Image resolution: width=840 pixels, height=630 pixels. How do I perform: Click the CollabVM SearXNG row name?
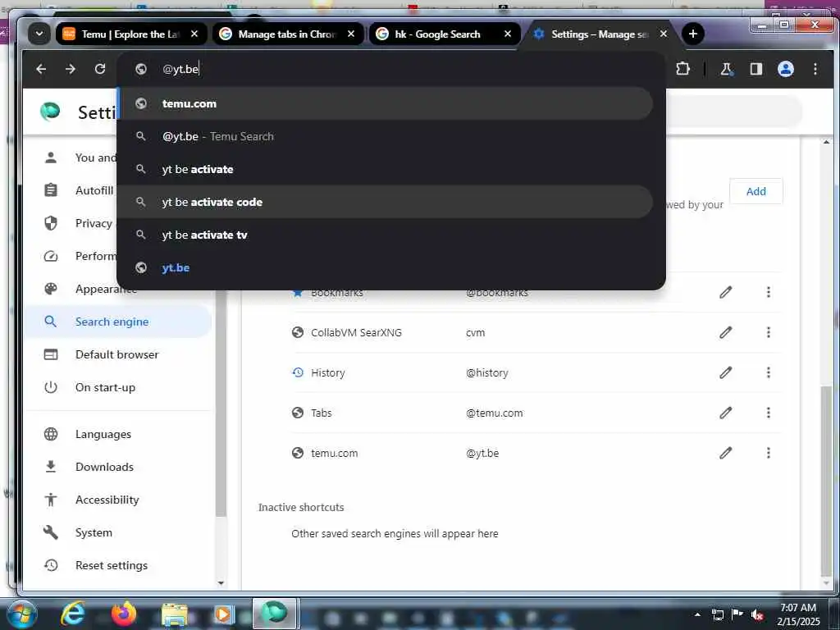pos(356,333)
